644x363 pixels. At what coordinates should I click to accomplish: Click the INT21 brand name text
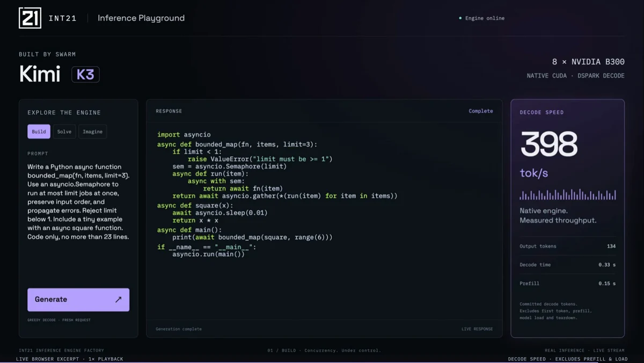click(x=62, y=18)
